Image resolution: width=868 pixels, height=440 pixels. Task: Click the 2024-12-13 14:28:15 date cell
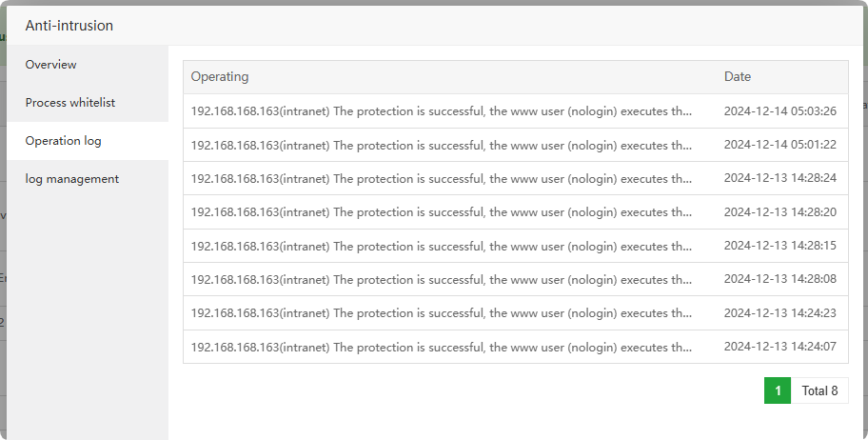click(779, 246)
